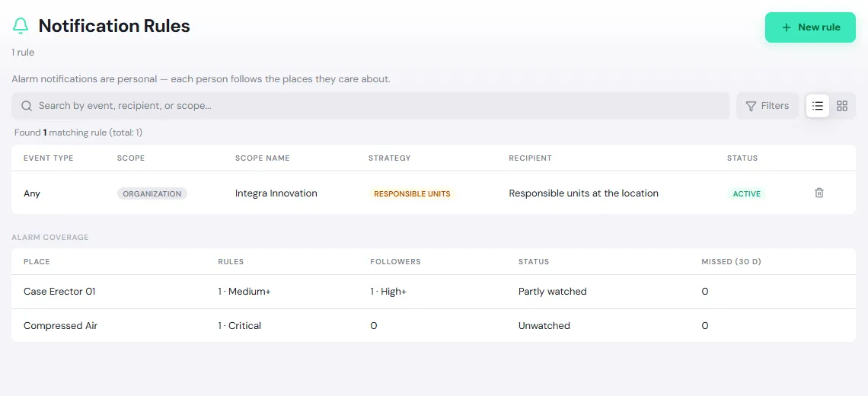Click the rule table STATUS column header
Viewport: 868px width, 396px height.
coord(742,158)
